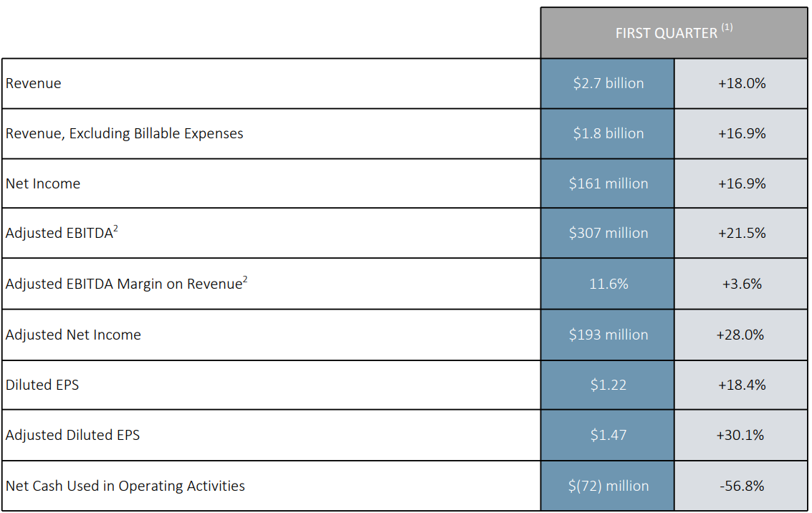Select the Revenue row label

click(x=34, y=83)
